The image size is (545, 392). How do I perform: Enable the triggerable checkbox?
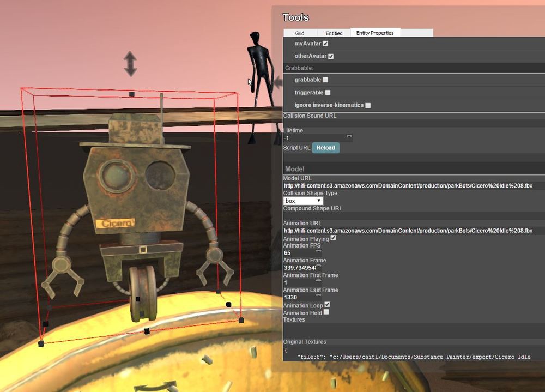point(328,93)
